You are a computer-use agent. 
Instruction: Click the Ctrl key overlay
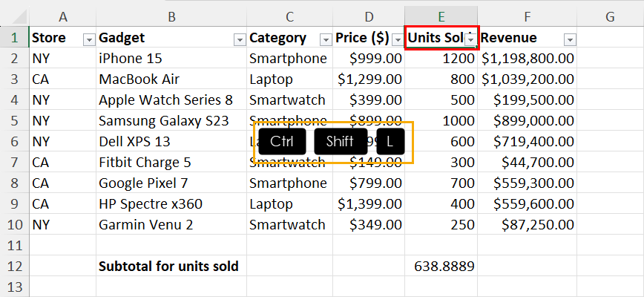pyautogui.click(x=282, y=141)
